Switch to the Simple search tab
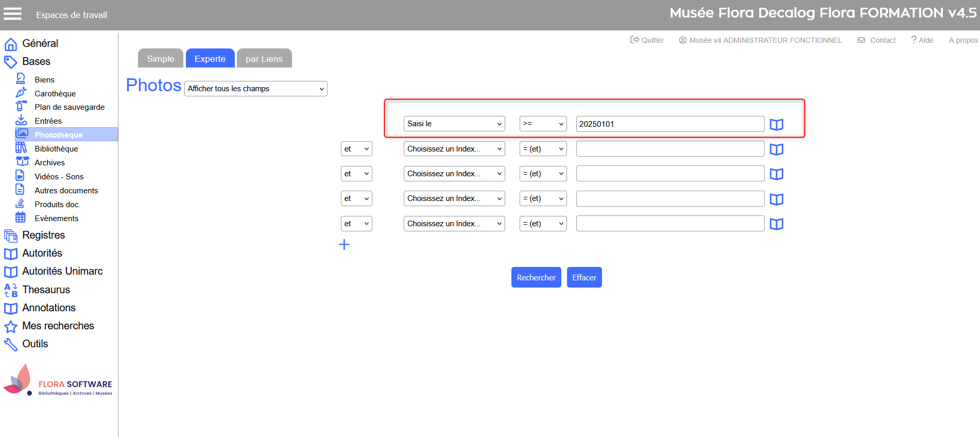The width and height of the screenshot is (980, 437). pyautogui.click(x=160, y=59)
